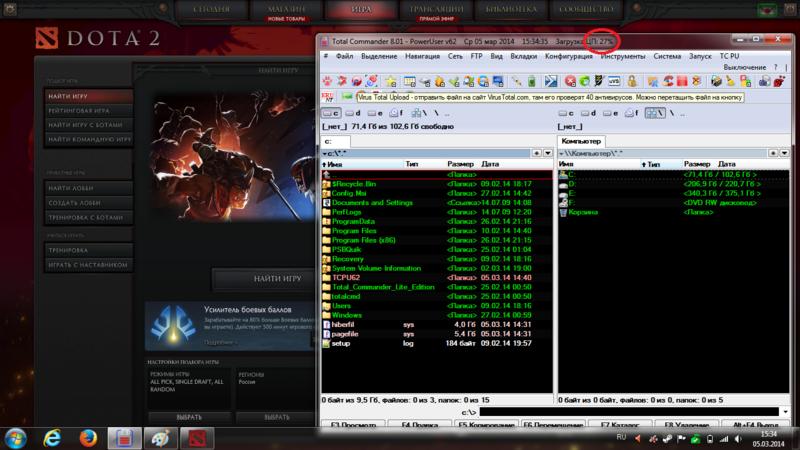800x450 pixels.
Task: Open left panel directory hotlist asterisk button
Action: coord(537,153)
